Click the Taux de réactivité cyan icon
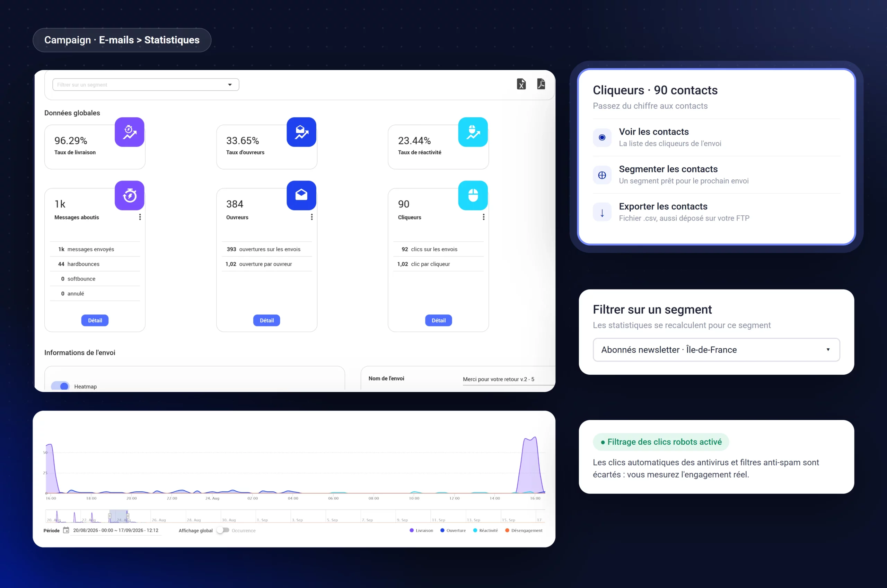The width and height of the screenshot is (887, 588). coord(473,132)
